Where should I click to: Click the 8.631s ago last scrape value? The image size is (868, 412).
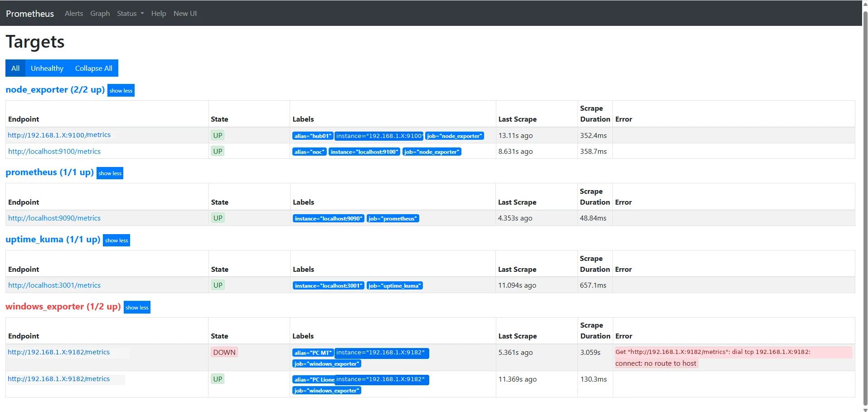coord(516,152)
